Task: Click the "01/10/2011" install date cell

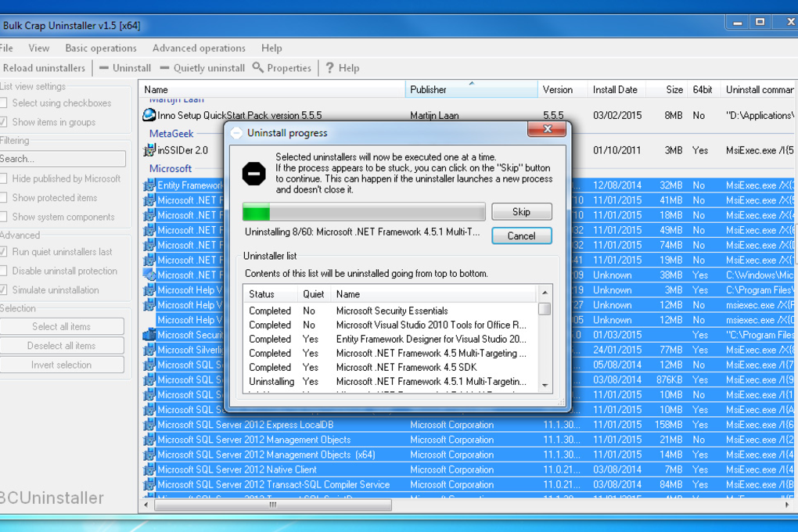Action: point(617,150)
